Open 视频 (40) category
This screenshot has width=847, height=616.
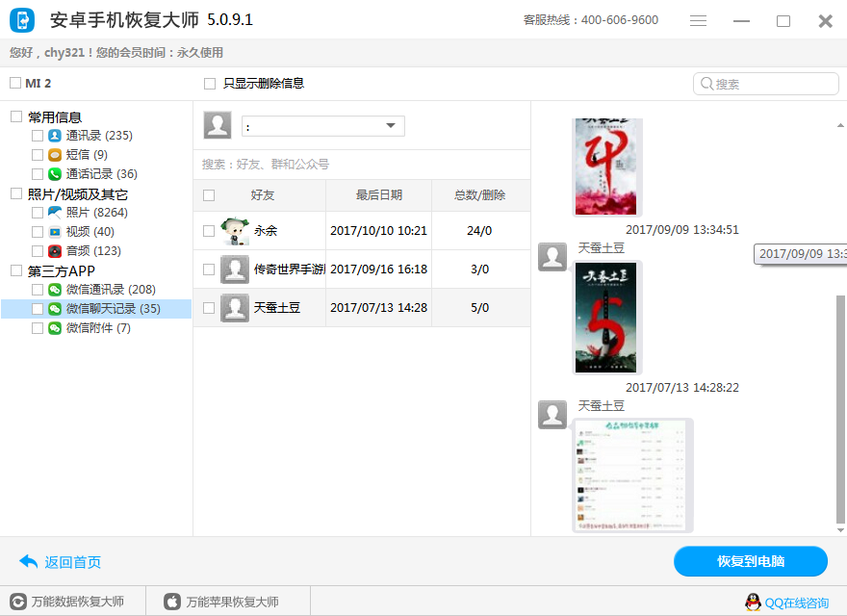[90, 232]
